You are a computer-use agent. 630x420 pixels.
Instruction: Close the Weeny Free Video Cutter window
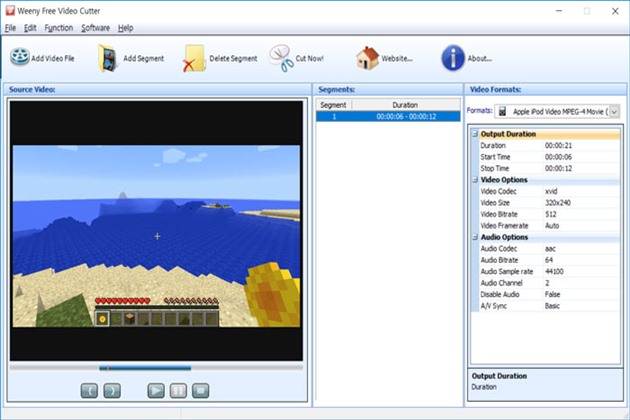[615, 11]
